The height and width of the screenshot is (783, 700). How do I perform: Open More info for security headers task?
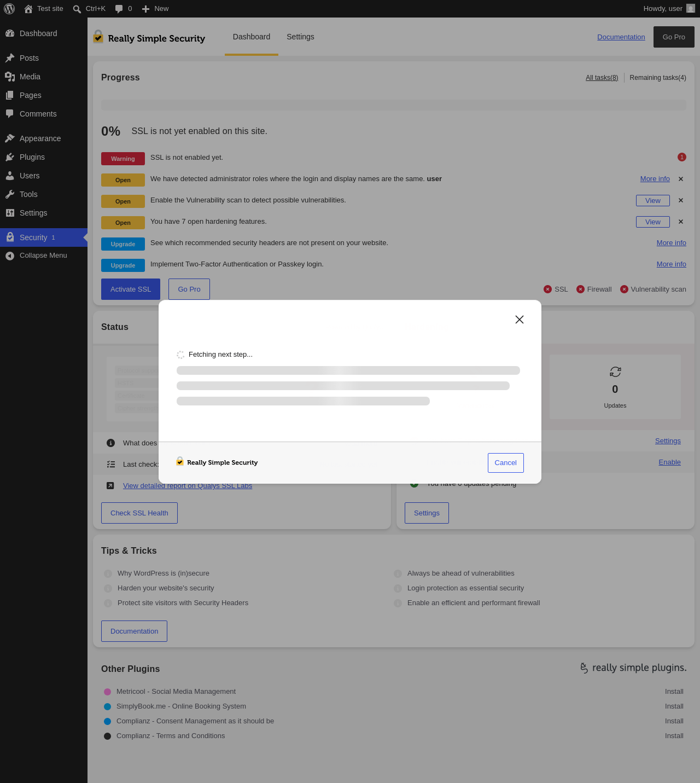pos(672,243)
